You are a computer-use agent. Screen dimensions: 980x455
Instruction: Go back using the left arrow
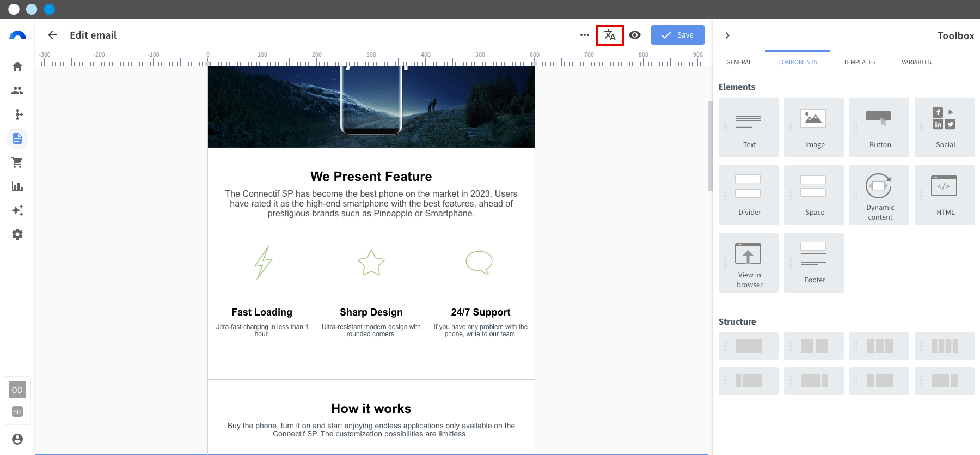[x=52, y=35]
